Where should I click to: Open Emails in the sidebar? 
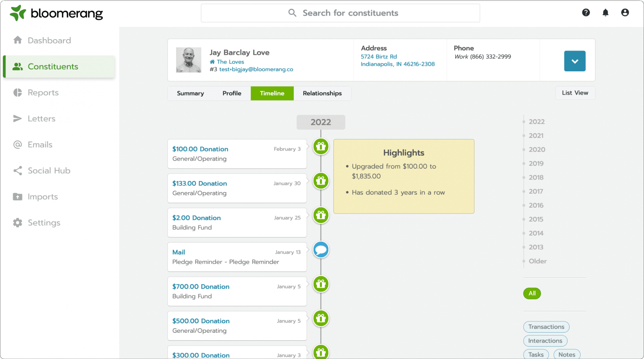(59, 145)
